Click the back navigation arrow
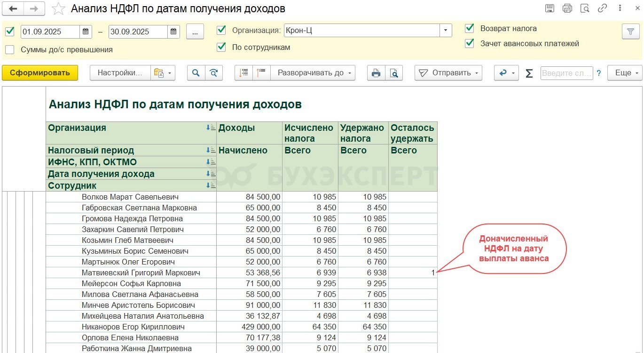Viewport: 644px width, 353px height. click(x=14, y=8)
